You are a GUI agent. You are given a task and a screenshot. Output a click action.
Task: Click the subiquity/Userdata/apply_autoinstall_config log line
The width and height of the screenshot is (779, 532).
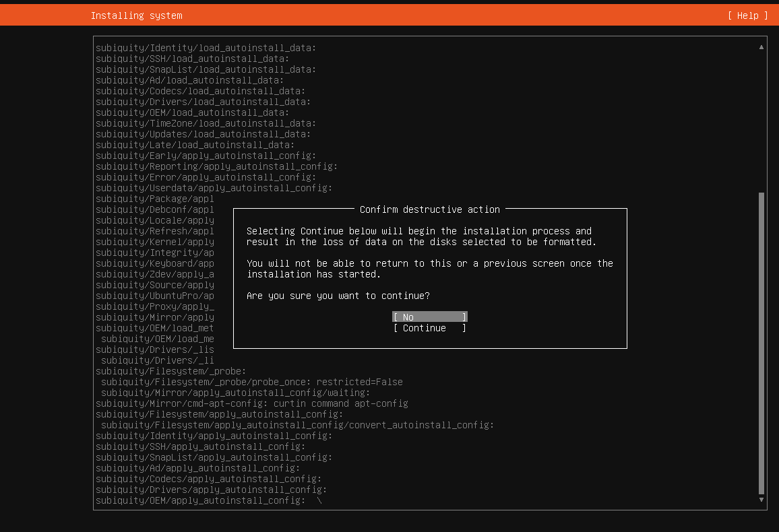[x=214, y=188]
